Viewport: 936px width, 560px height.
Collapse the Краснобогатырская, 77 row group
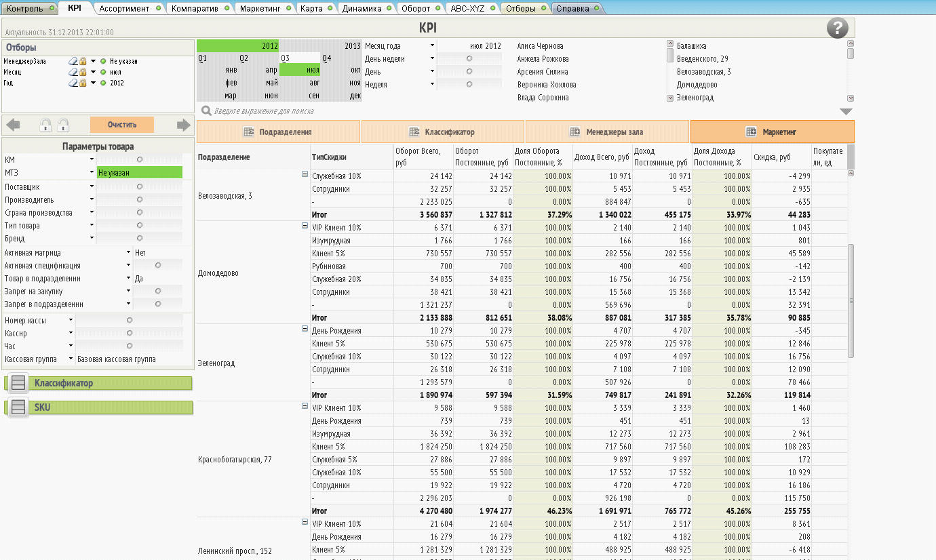pyautogui.click(x=305, y=407)
